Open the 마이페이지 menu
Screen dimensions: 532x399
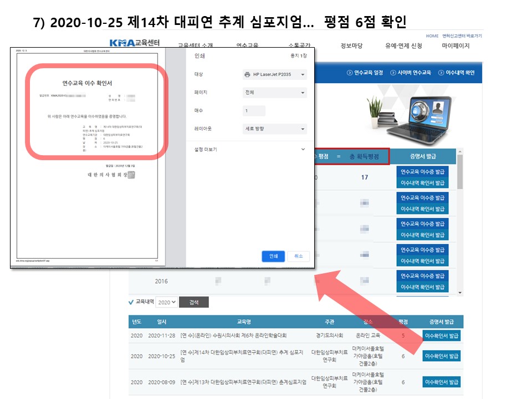[456, 46]
